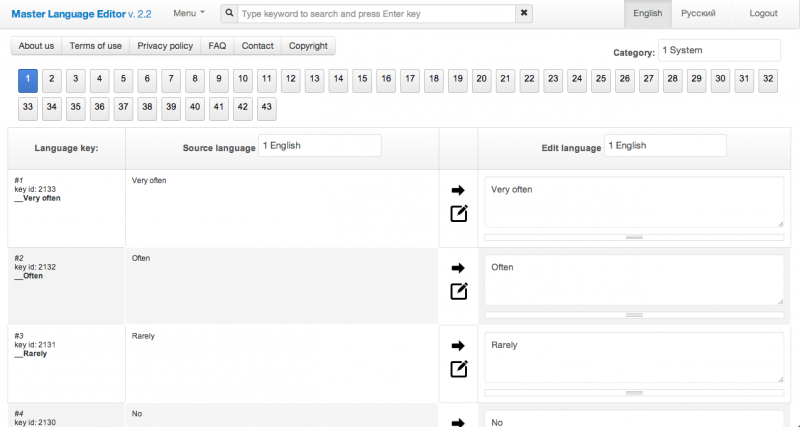Go to page 33

click(28, 109)
